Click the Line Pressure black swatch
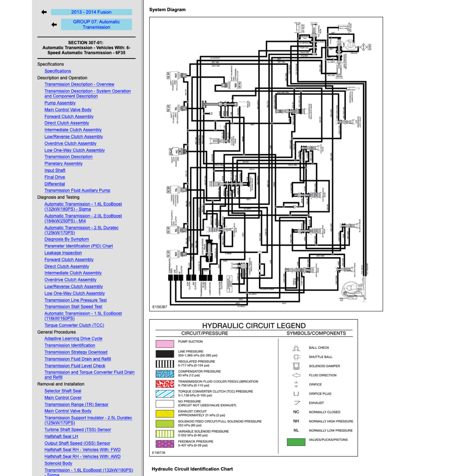The width and height of the screenshot is (476, 476). tap(165, 354)
